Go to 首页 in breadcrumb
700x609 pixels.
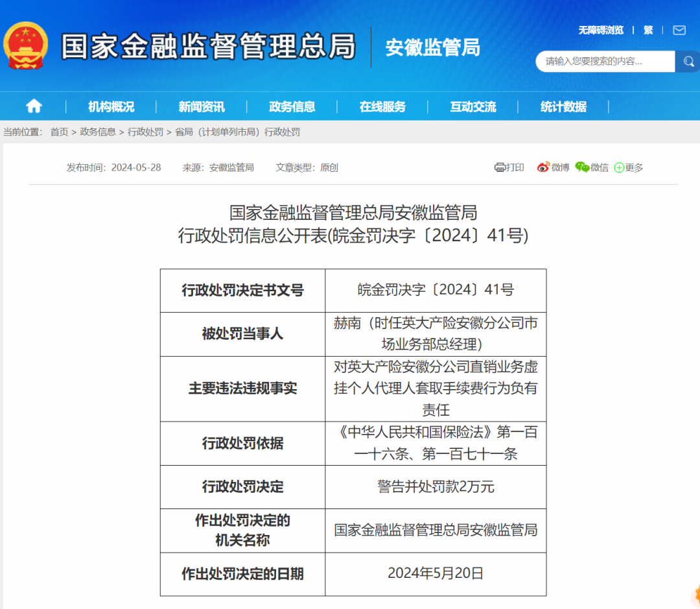pyautogui.click(x=60, y=132)
